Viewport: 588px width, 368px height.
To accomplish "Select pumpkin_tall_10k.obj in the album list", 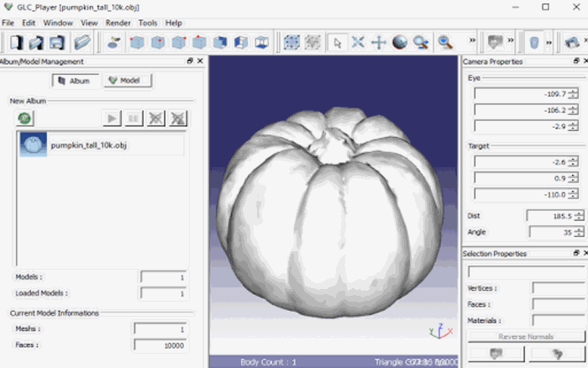I will pyautogui.click(x=102, y=145).
